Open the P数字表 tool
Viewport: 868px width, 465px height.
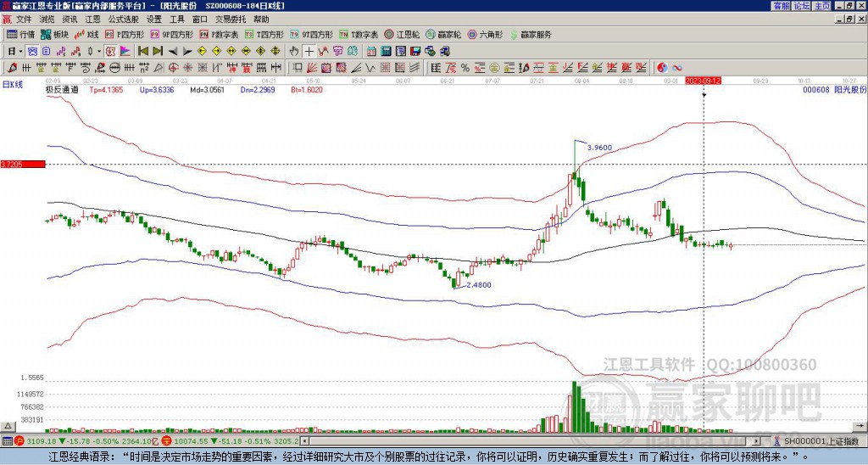220,34
